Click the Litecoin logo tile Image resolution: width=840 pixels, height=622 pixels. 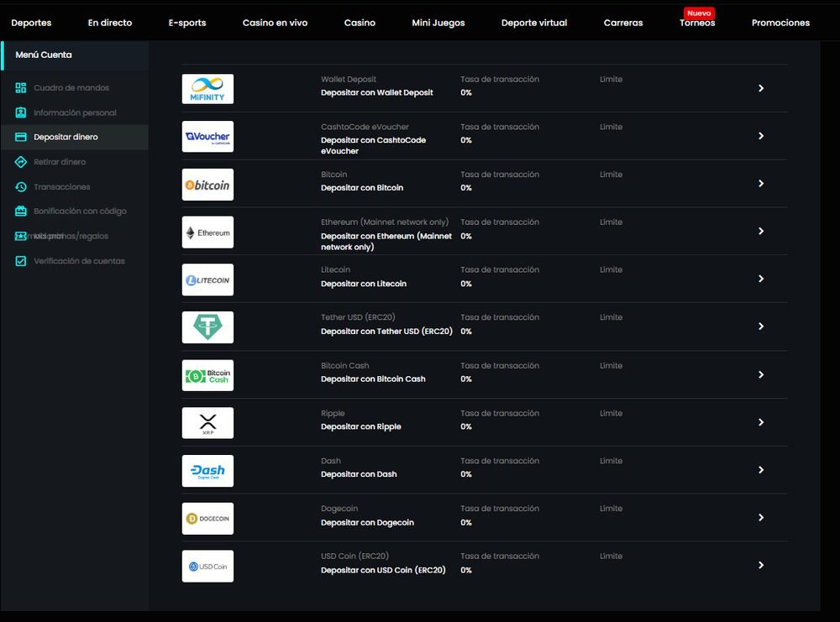(x=207, y=280)
